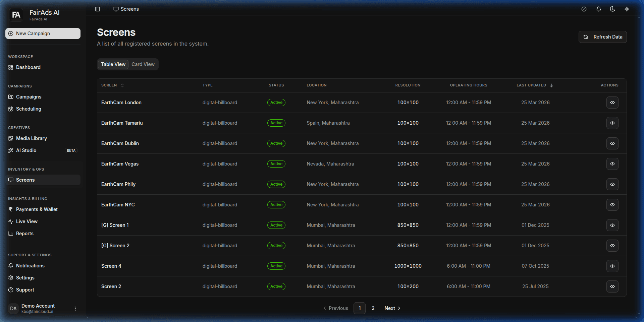
Task: Open notifications bell in top bar
Action: click(599, 9)
